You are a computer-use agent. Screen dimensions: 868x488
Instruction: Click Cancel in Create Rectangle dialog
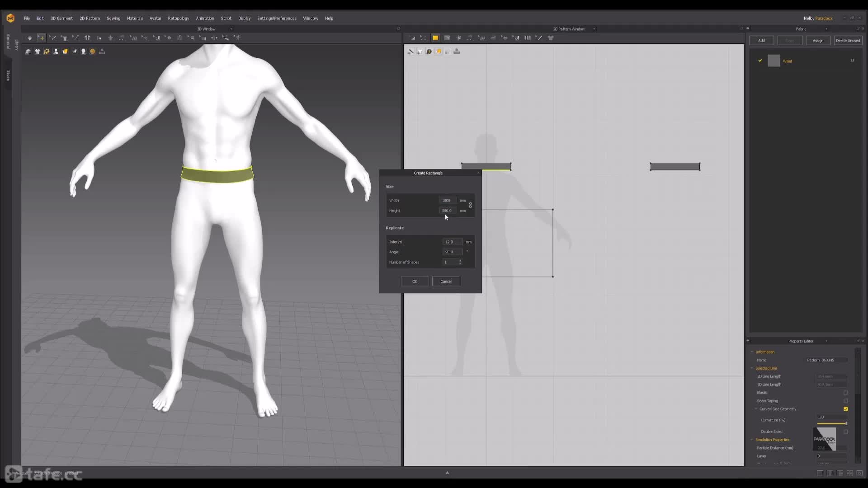[446, 282]
